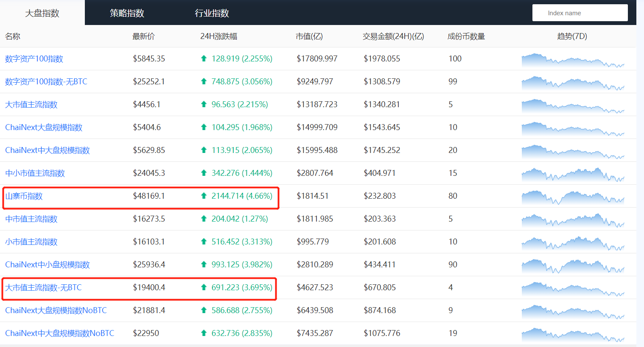Click the up arrow beside 632.736 (2.835%)

[204, 333]
